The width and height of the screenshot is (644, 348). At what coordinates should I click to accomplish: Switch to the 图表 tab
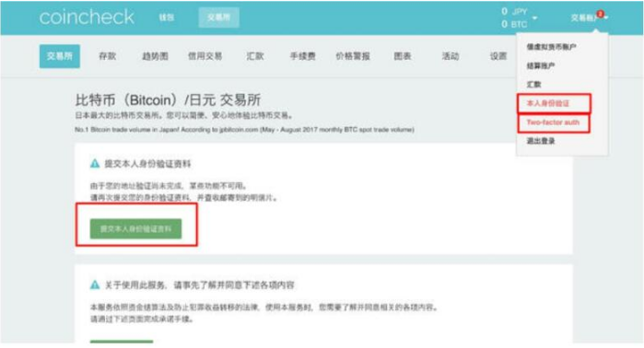[x=402, y=56]
